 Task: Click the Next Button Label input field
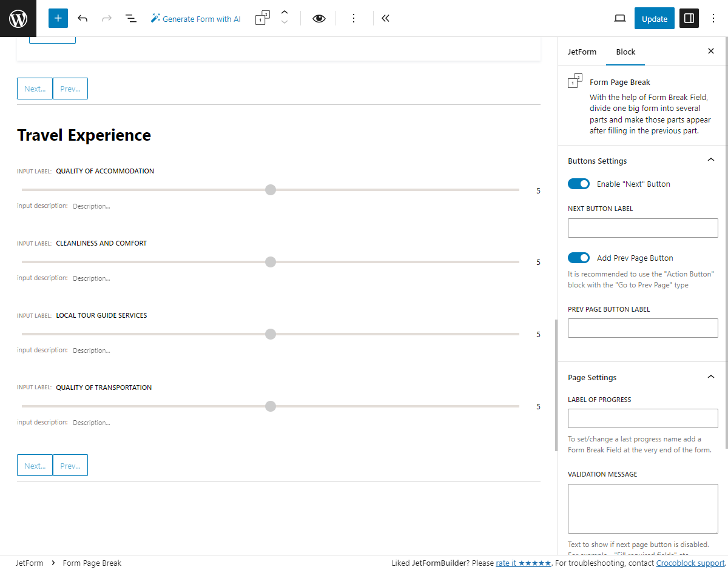pos(642,227)
